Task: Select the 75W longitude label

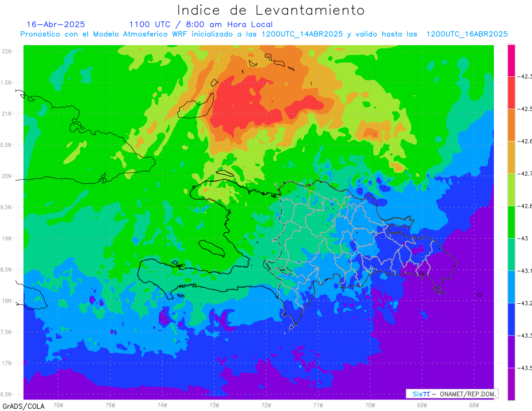Action: [x=110, y=405]
